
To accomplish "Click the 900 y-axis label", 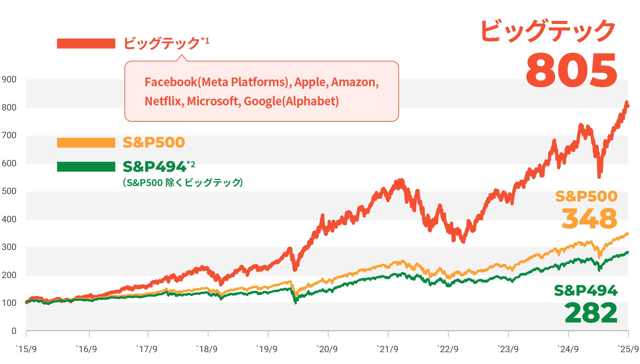I will pyautogui.click(x=9, y=80).
